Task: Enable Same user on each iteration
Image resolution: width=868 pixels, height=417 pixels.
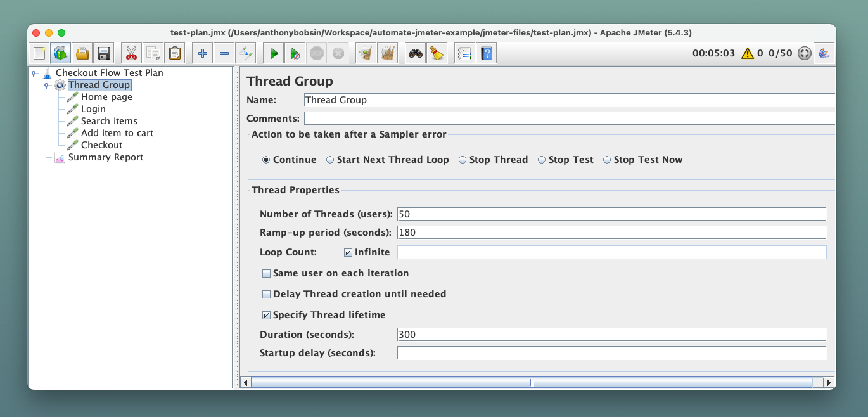Action: click(266, 273)
